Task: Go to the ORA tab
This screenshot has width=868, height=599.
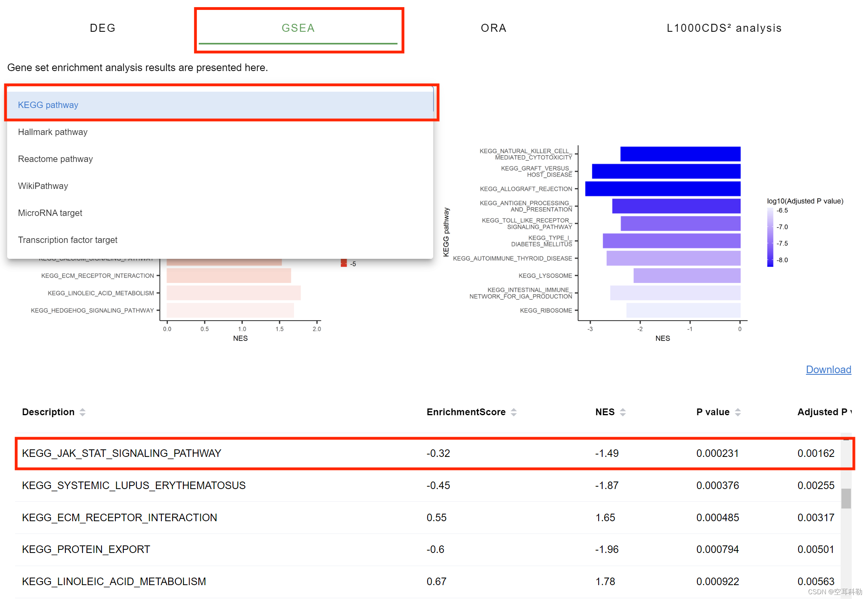Action: [x=493, y=28]
